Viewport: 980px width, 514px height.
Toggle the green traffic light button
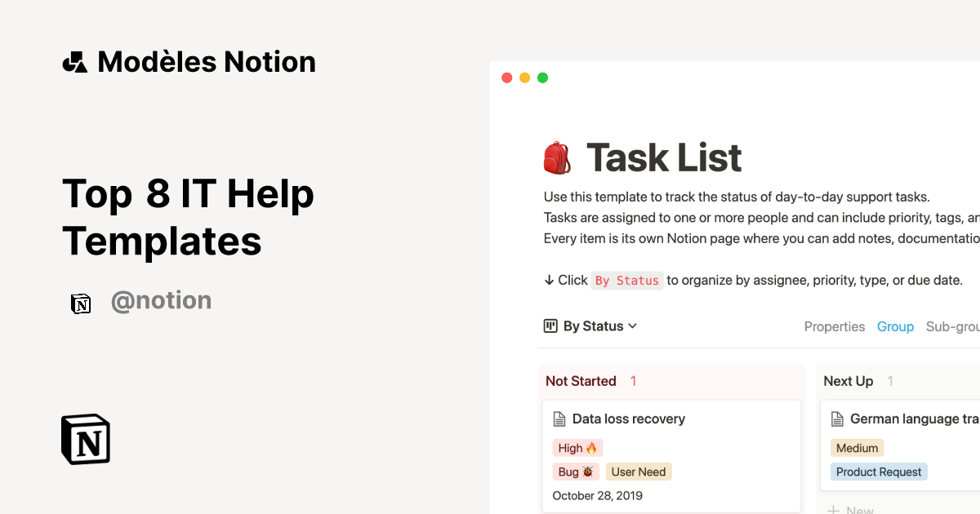[x=542, y=78]
